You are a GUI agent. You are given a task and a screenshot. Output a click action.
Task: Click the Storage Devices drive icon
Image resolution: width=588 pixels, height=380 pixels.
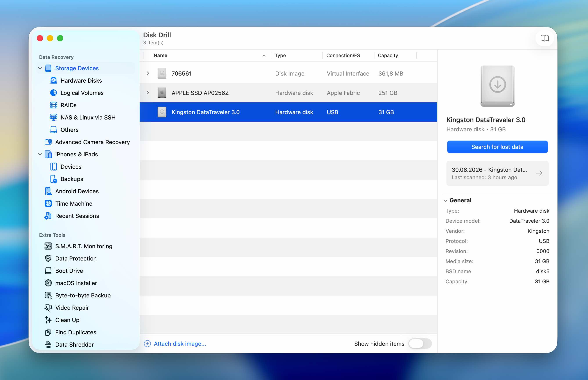pos(48,68)
